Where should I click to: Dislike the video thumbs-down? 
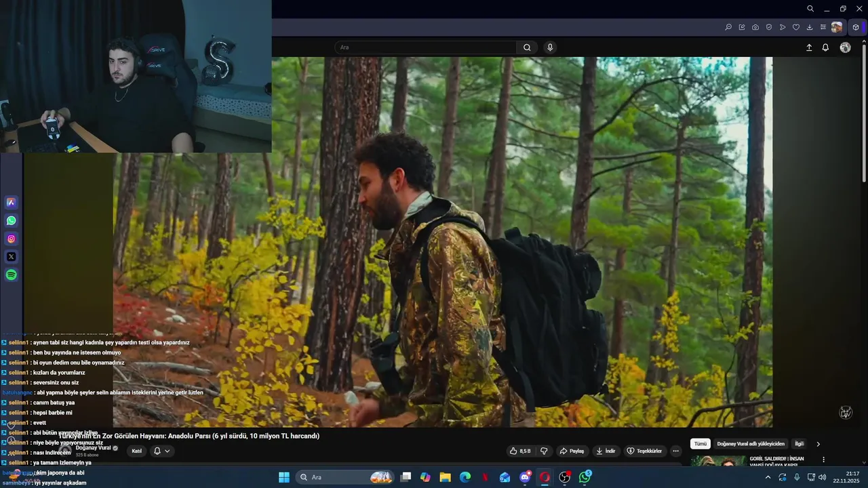544,451
